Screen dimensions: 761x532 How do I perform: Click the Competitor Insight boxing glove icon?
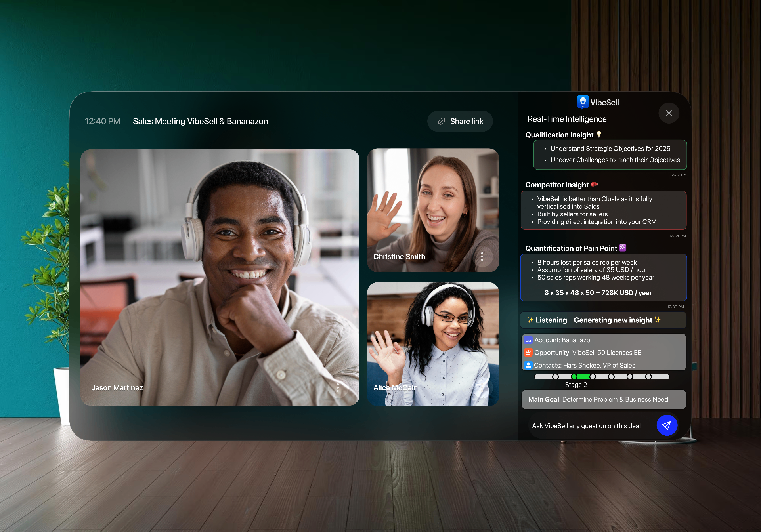point(594,184)
